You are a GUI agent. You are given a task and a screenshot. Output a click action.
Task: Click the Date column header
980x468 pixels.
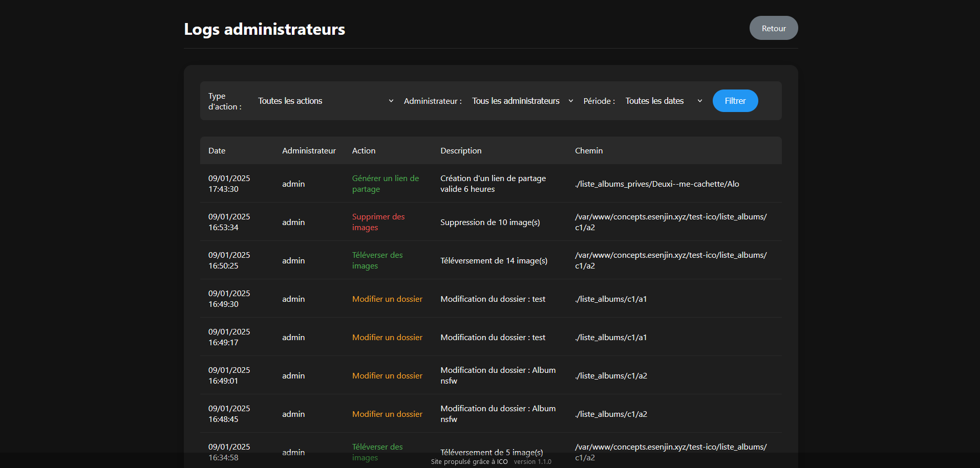click(217, 150)
